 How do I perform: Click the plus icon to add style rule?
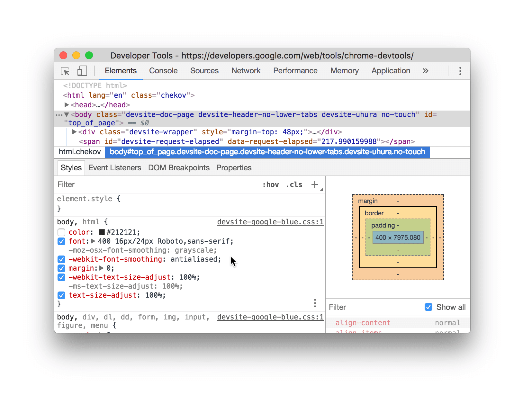pos(314,184)
